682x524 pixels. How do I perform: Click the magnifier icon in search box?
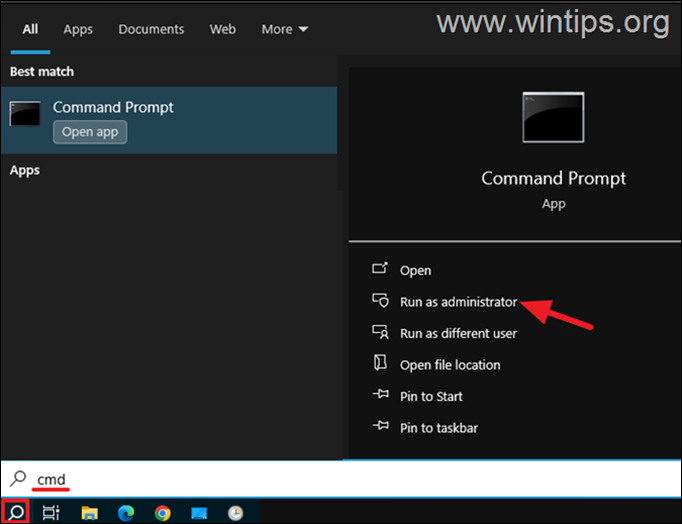(18, 478)
